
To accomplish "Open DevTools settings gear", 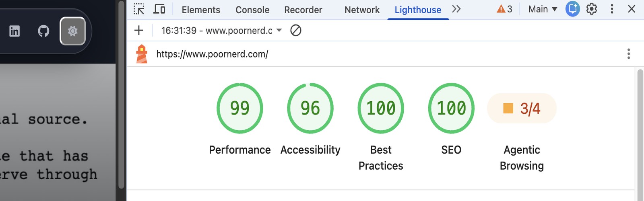I will pyautogui.click(x=592, y=9).
